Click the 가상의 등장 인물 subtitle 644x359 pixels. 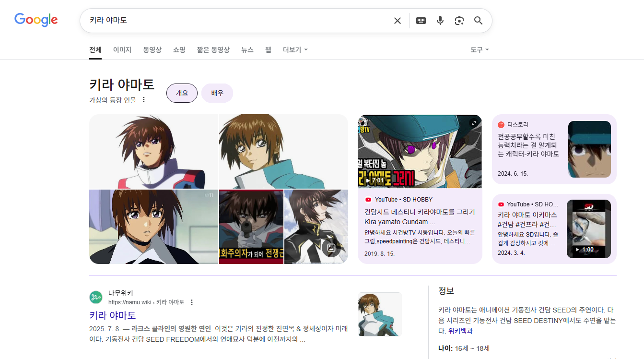pyautogui.click(x=113, y=100)
